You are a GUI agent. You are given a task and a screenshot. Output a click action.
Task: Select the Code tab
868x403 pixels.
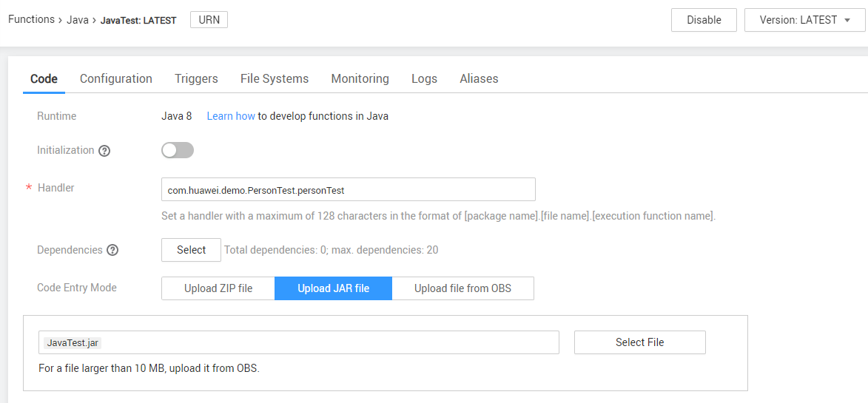44,78
